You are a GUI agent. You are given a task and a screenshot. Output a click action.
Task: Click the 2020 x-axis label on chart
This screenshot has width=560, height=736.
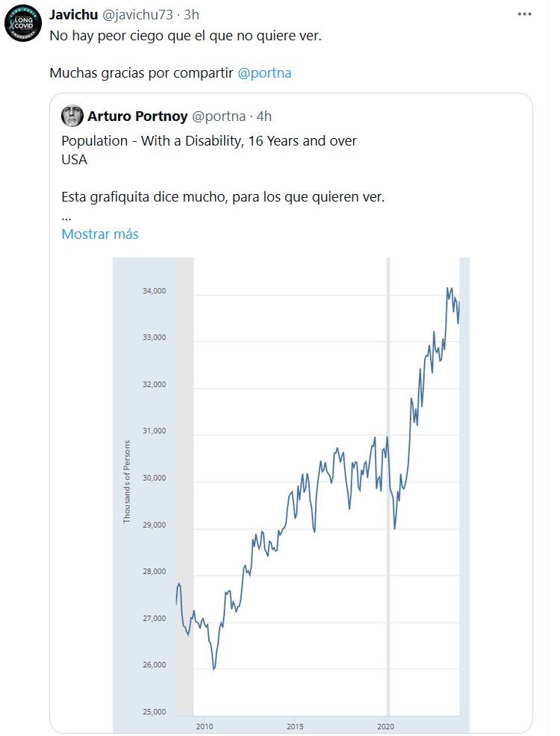pos(386,726)
